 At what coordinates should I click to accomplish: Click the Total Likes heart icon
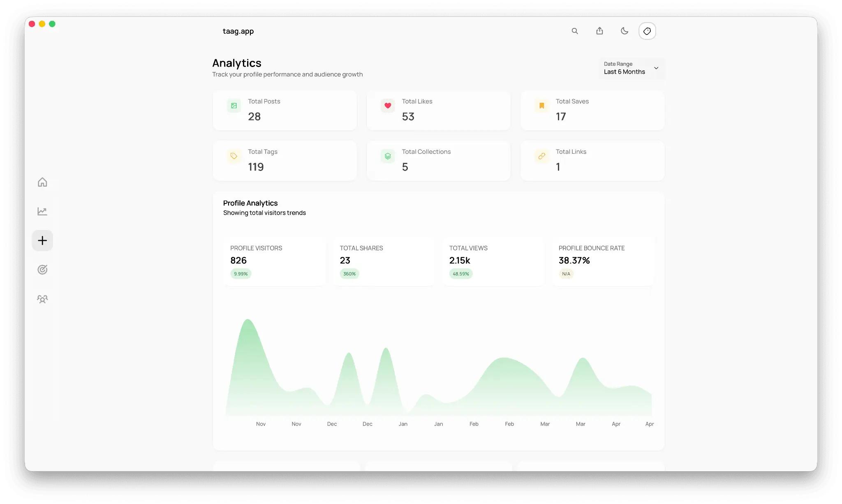[388, 106]
